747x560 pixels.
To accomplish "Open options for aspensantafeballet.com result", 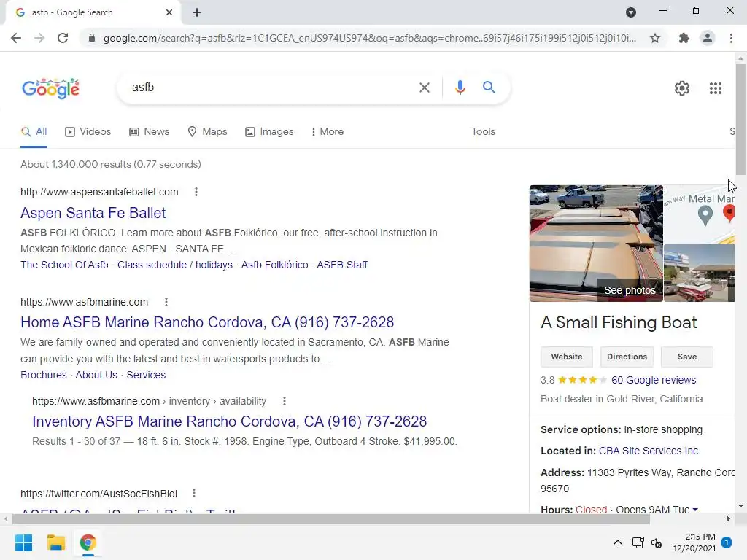I will coord(196,192).
